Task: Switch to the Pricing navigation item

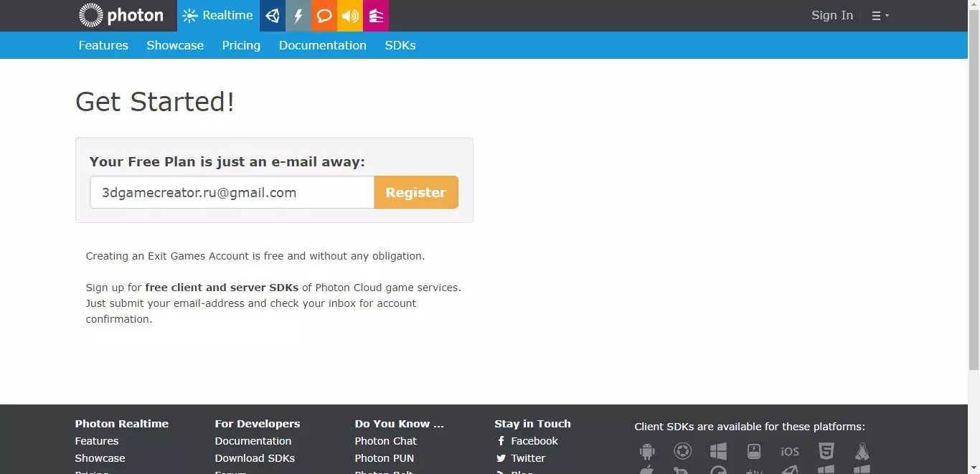Action: coord(241,45)
